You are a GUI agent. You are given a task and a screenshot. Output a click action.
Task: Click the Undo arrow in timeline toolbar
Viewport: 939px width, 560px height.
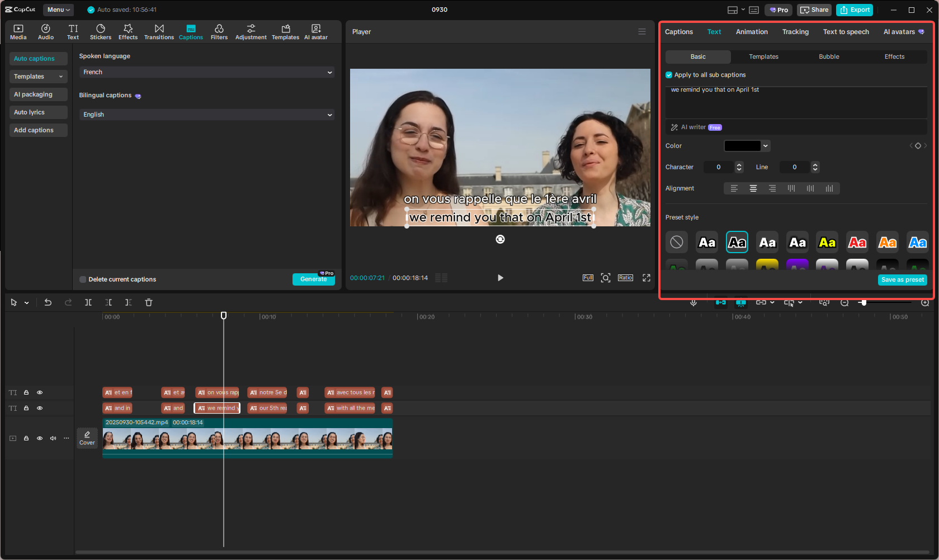pyautogui.click(x=48, y=302)
